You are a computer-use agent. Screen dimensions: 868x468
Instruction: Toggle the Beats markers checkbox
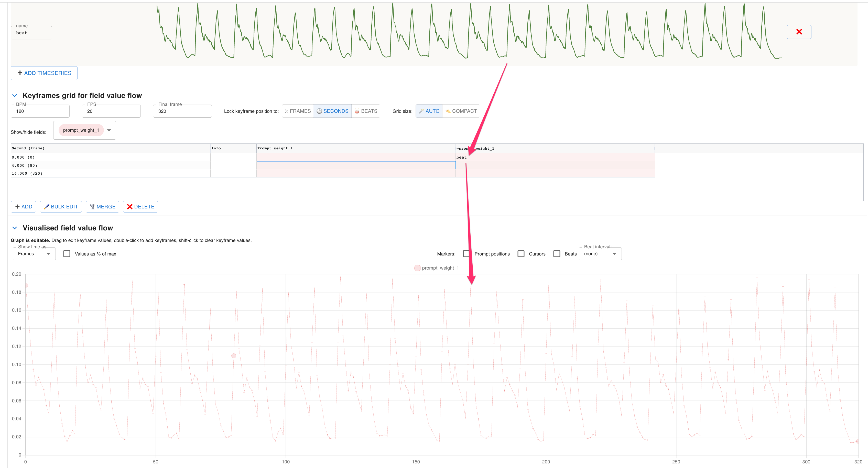point(557,253)
